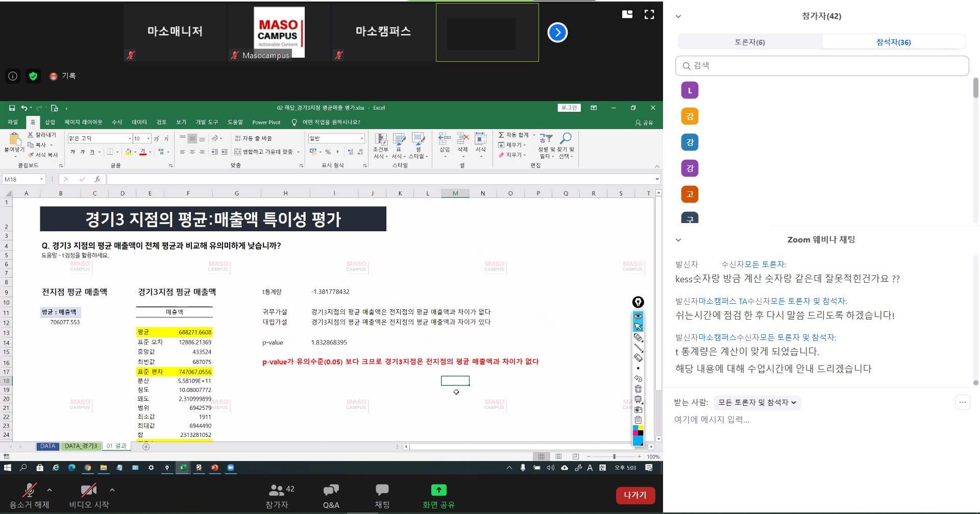980x514 pixels.
Task: Switch to the attendees (참석자) tab
Action: coord(893,42)
